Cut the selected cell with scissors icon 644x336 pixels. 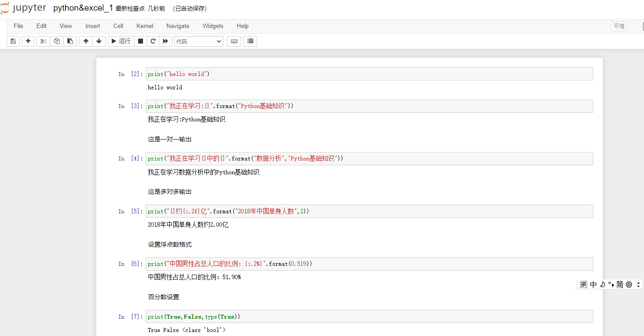click(x=43, y=41)
